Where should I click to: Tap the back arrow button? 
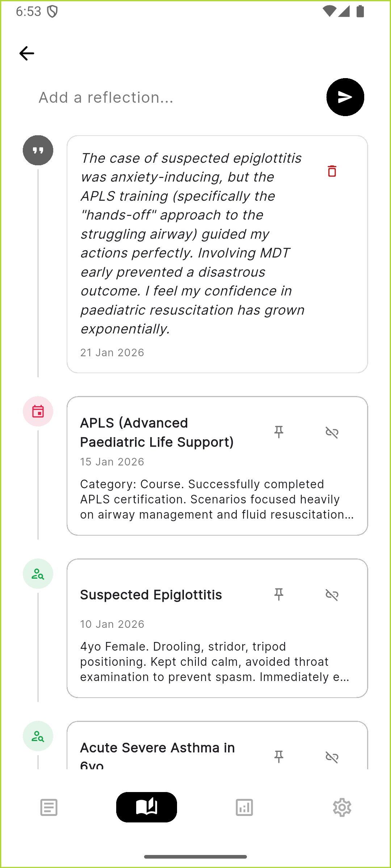(x=27, y=54)
